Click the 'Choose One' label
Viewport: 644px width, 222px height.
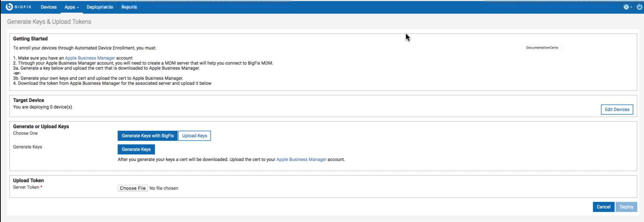[25, 133]
